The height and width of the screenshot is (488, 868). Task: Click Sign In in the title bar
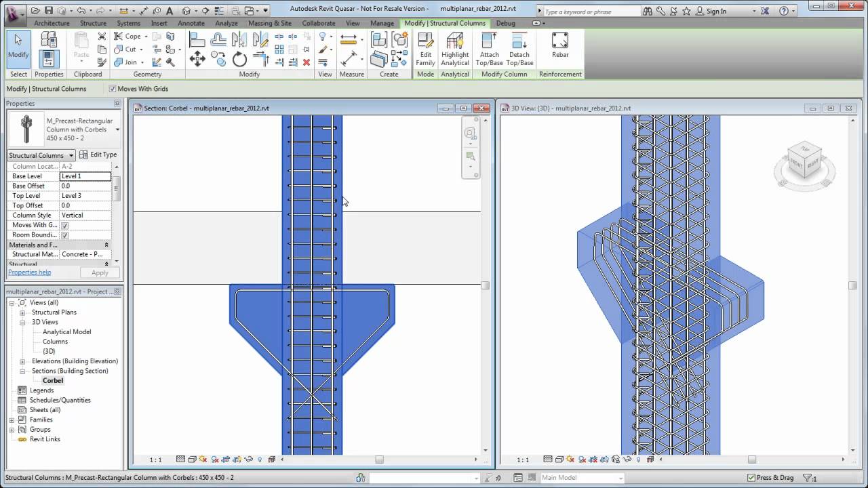point(716,11)
